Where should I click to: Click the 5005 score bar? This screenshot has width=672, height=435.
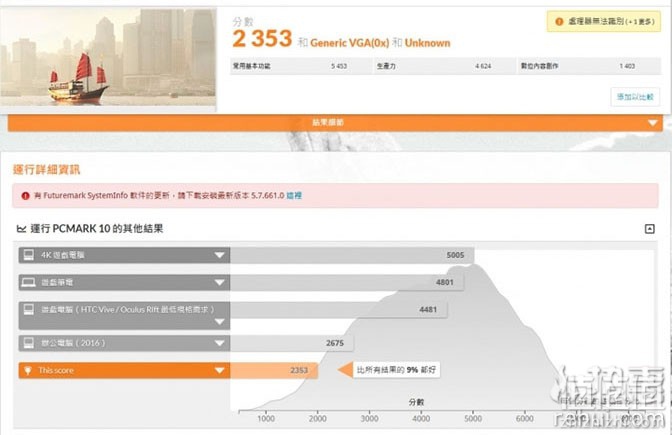click(352, 255)
